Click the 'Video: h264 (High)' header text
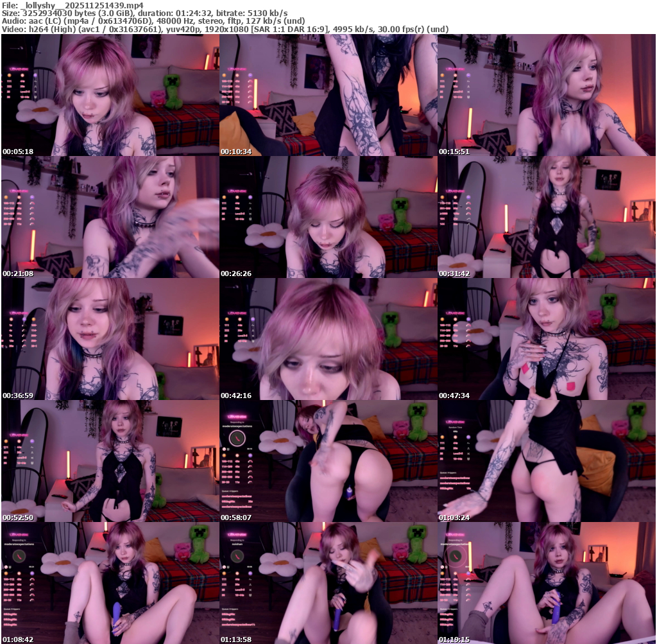 pos(39,30)
